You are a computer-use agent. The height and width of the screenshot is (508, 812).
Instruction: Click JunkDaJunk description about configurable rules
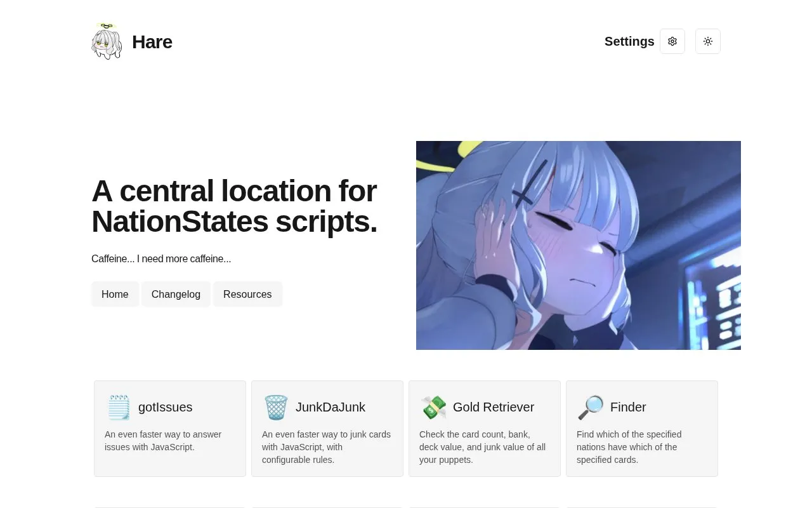pyautogui.click(x=326, y=447)
